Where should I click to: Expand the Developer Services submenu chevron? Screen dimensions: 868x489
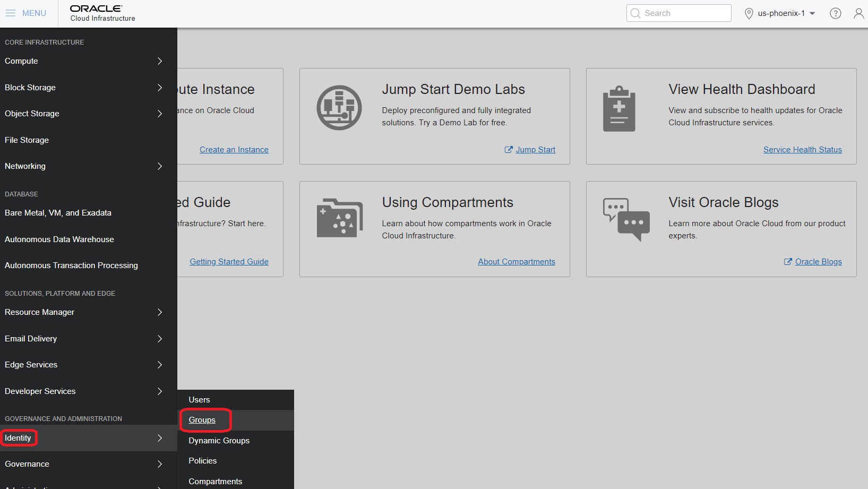point(160,391)
